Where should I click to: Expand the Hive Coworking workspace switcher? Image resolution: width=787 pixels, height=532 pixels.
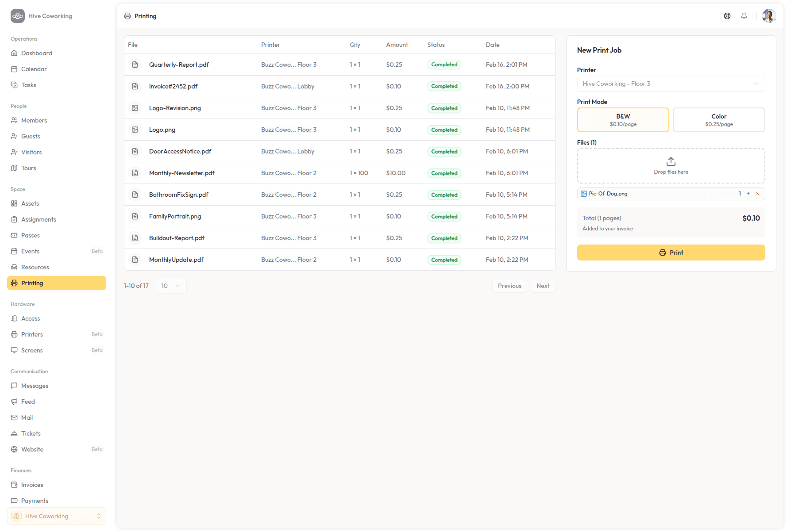pos(57,516)
